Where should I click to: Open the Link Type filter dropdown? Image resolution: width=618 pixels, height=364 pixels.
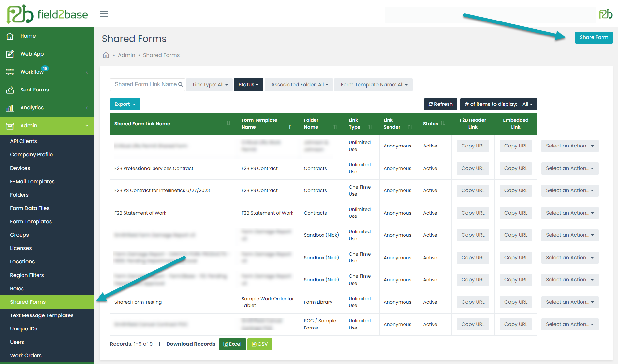click(209, 85)
